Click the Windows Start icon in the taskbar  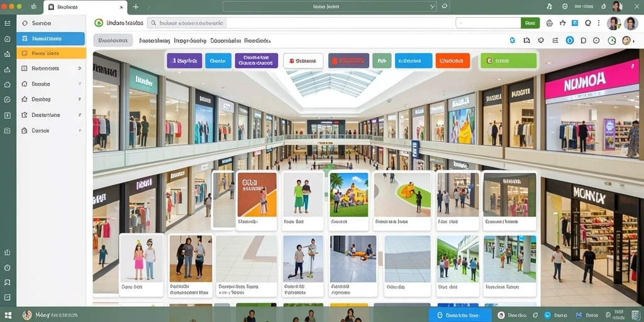[x=8, y=315]
